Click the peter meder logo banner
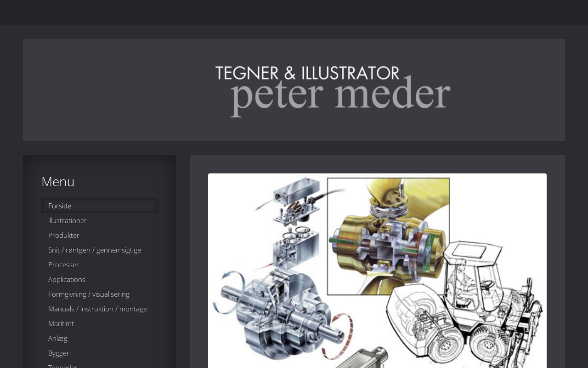588x368 pixels. [333, 91]
